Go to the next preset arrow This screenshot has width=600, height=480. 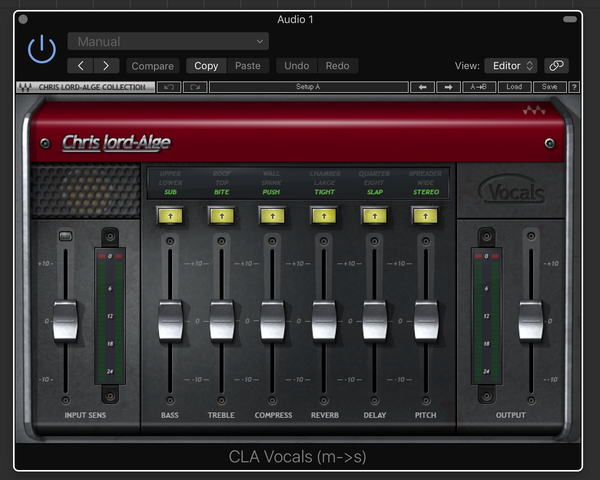pyautogui.click(x=106, y=66)
